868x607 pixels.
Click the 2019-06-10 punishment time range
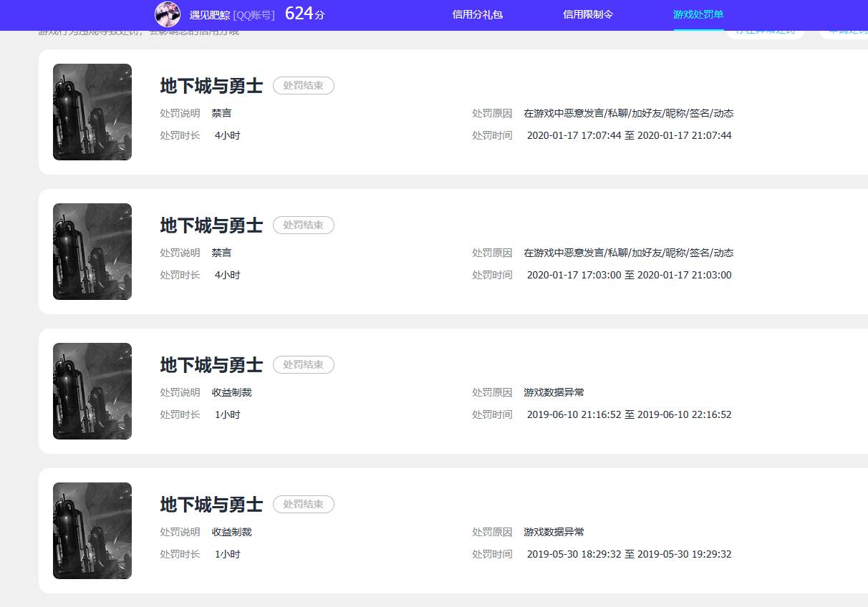pyautogui.click(x=629, y=414)
